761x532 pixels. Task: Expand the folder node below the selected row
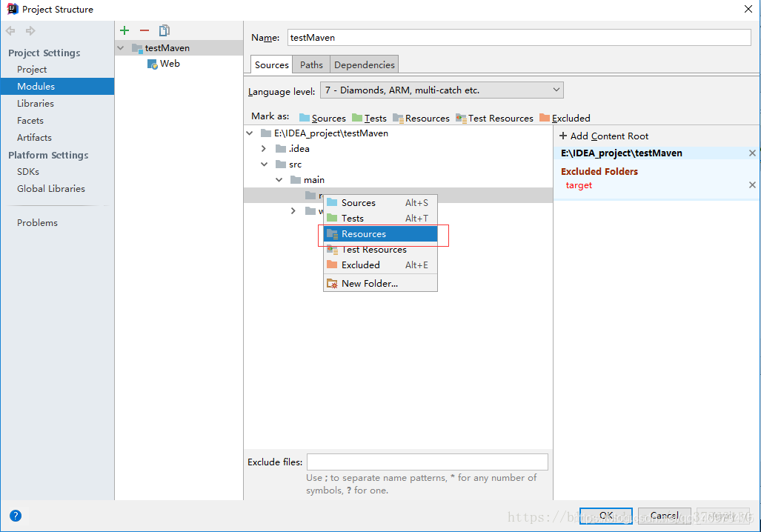click(293, 210)
